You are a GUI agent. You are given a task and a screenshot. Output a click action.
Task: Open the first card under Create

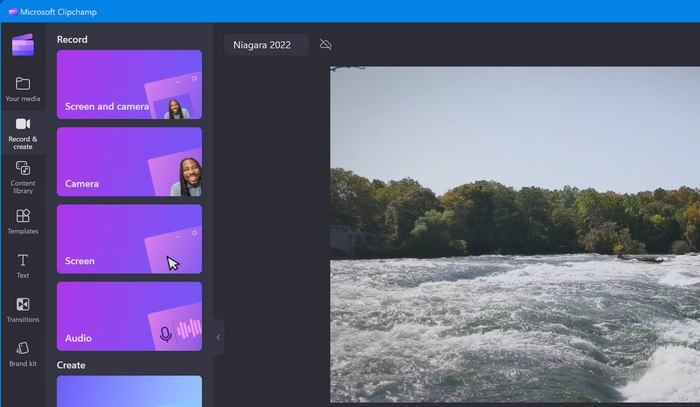[x=129, y=391]
